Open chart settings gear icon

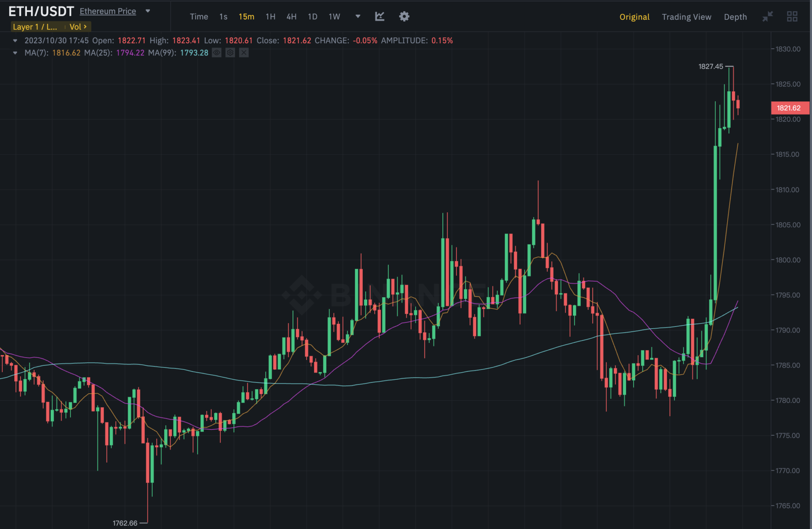tap(404, 16)
